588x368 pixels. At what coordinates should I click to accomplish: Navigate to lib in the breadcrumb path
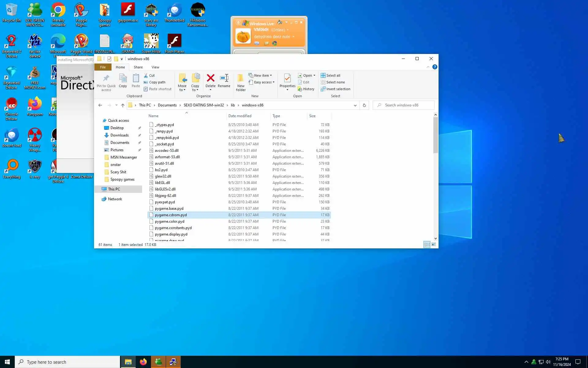(x=233, y=105)
